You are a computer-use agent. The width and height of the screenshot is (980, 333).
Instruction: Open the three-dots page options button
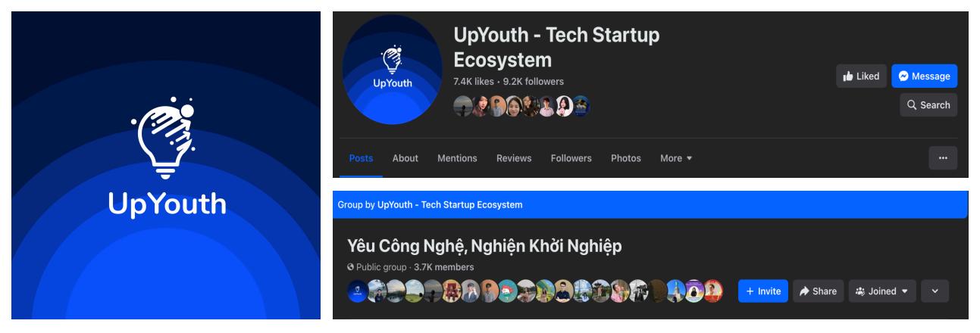point(943,158)
